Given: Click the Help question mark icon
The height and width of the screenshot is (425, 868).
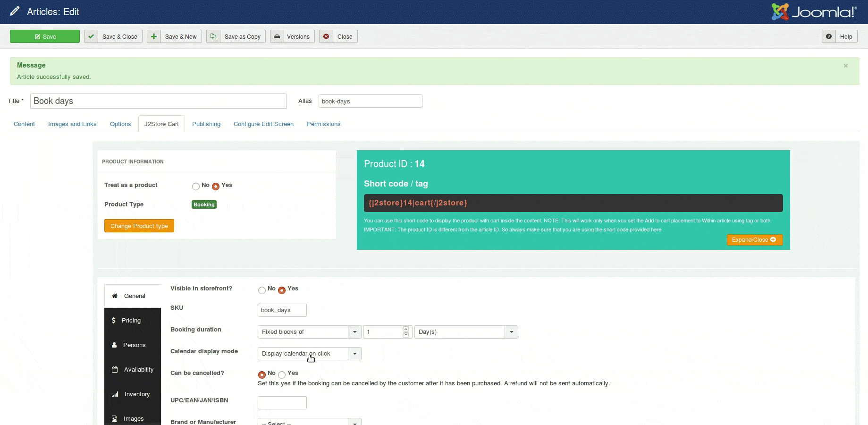Looking at the screenshot, I should pyautogui.click(x=829, y=36).
